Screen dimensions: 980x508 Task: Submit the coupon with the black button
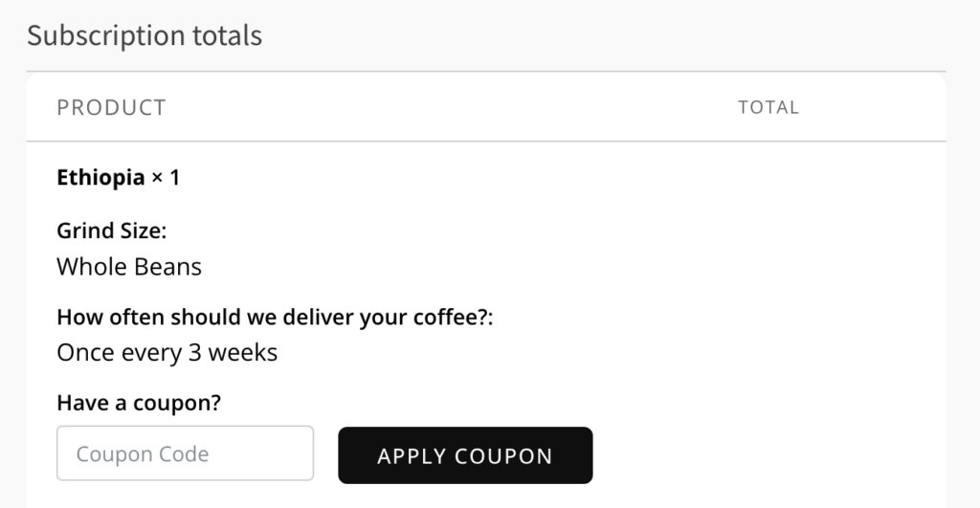[465, 455]
